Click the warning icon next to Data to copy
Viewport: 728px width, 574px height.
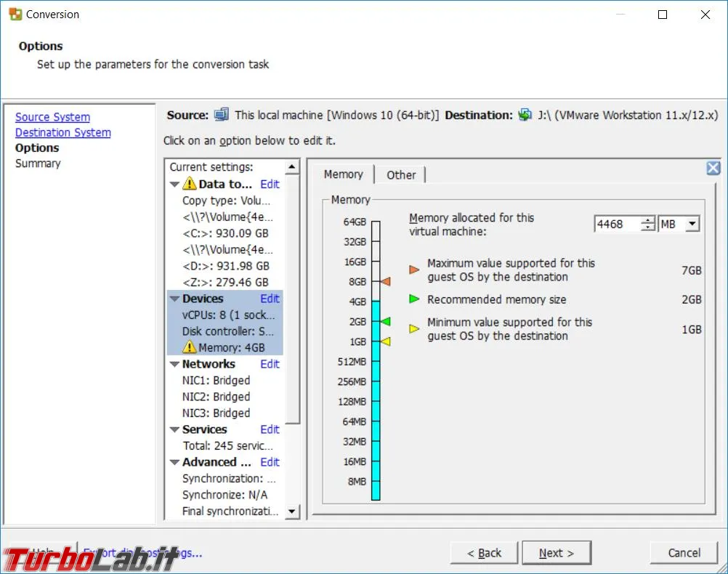point(189,183)
